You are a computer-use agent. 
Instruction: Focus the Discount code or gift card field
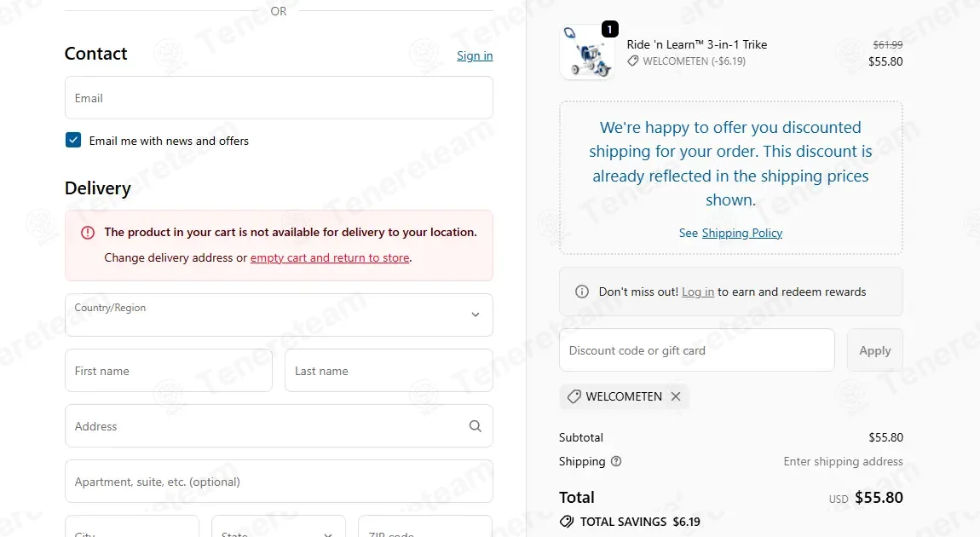[x=697, y=350]
